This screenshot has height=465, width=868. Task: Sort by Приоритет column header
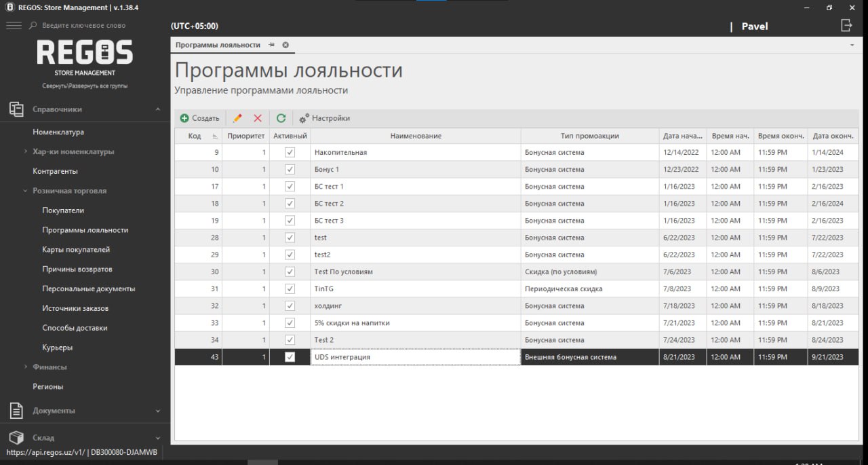pyautogui.click(x=246, y=136)
